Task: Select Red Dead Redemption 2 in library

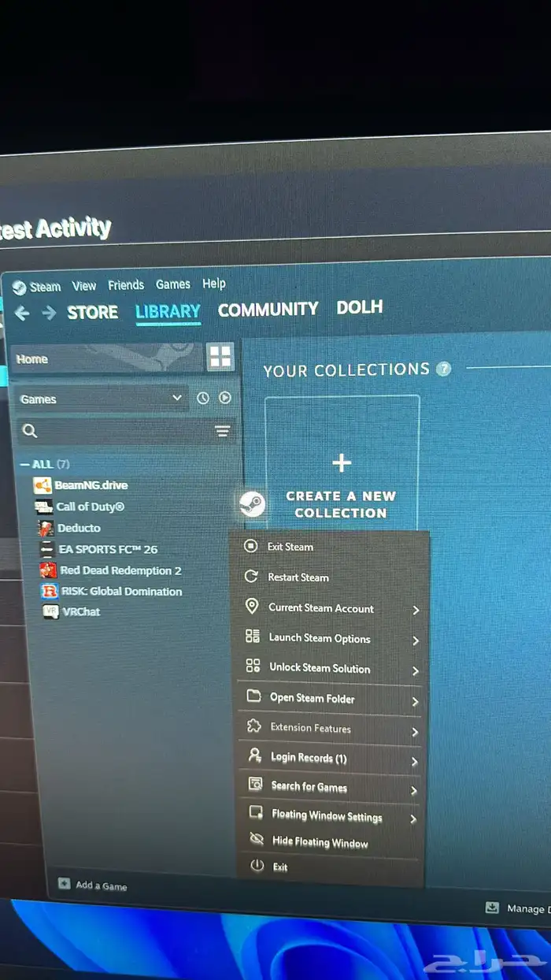Action: click(120, 570)
